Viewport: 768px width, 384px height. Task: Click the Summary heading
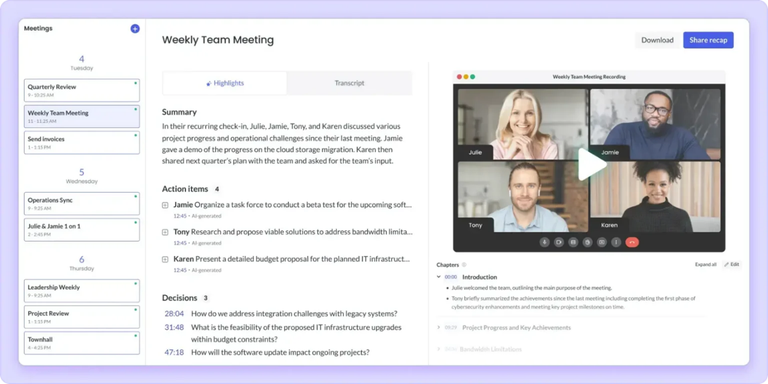click(179, 112)
